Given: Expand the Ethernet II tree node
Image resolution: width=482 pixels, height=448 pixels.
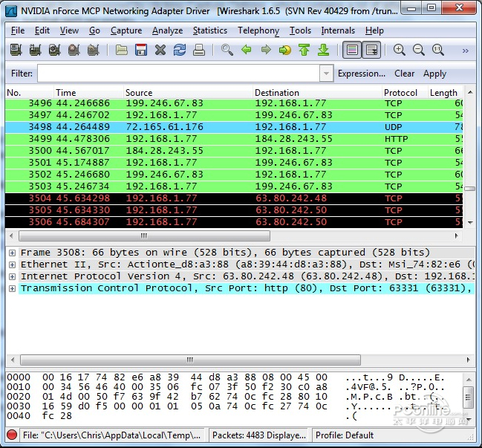Looking at the screenshot, I should pos(12,264).
